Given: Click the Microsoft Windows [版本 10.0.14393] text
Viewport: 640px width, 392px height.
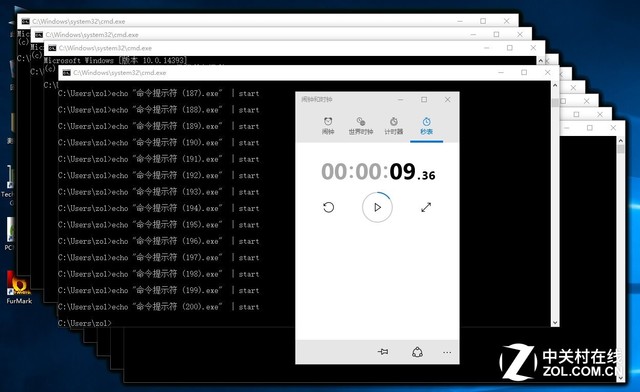Looking at the screenshot, I should click(x=115, y=60).
